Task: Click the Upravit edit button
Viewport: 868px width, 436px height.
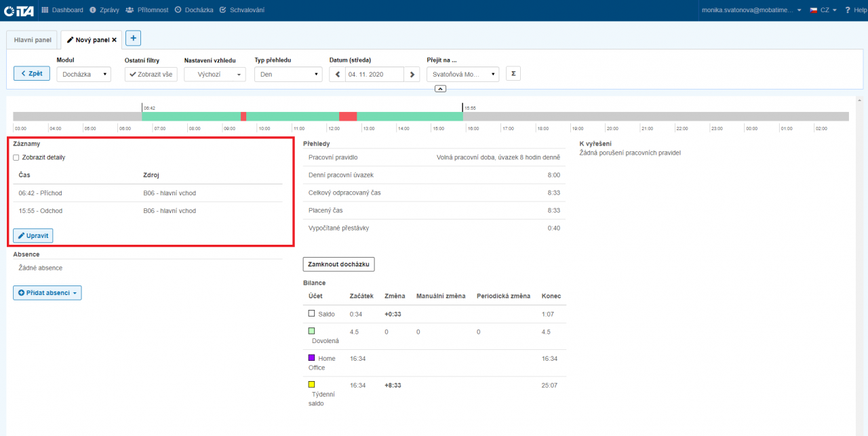Action: click(x=33, y=235)
